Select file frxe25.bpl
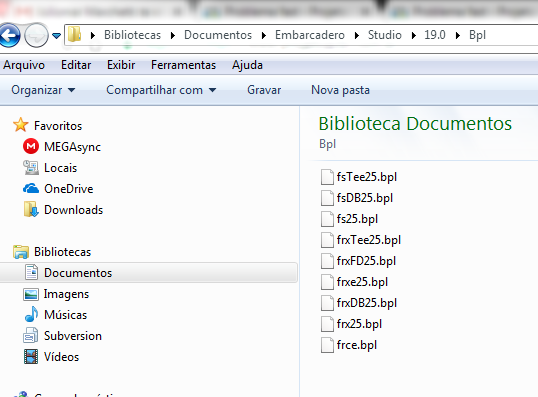The width and height of the screenshot is (538, 397). pos(362,282)
